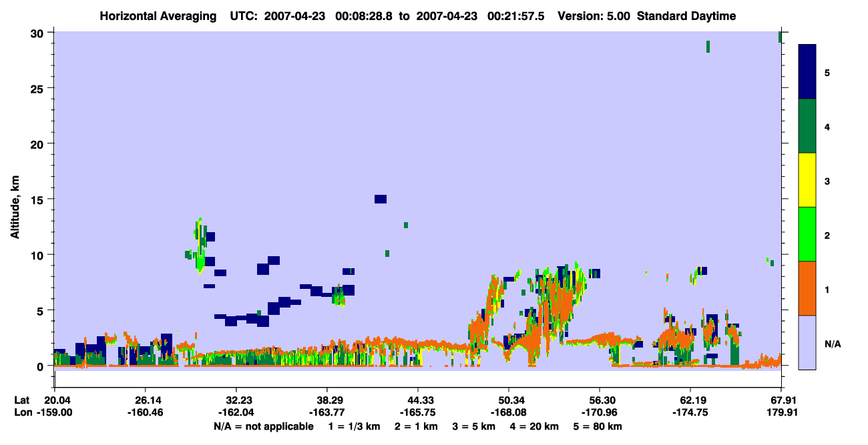The image size is (868, 445).
Task: Click 'Standard Daytime' in the title
Action: click(x=686, y=16)
